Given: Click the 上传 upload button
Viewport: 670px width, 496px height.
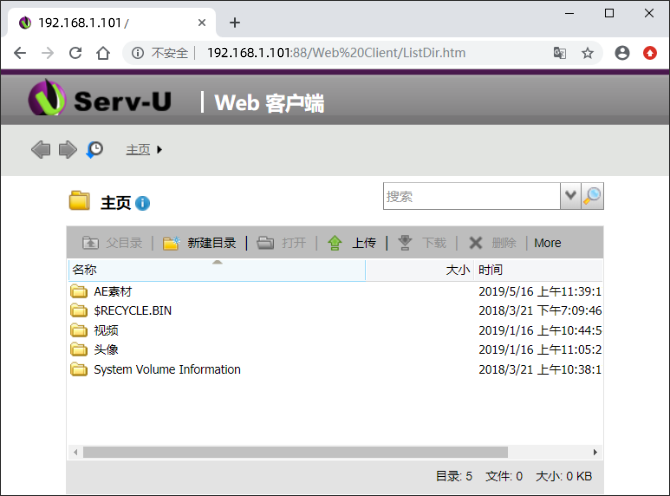Looking at the screenshot, I should 352,243.
